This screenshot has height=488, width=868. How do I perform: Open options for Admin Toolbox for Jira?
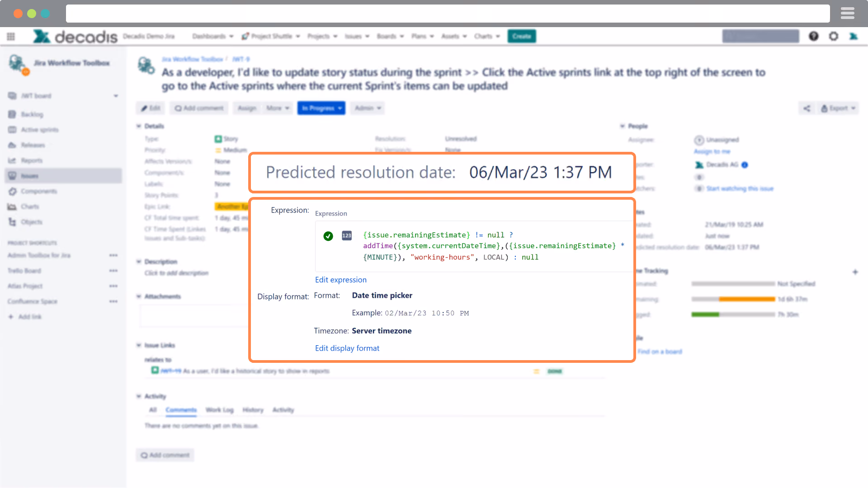click(x=113, y=255)
